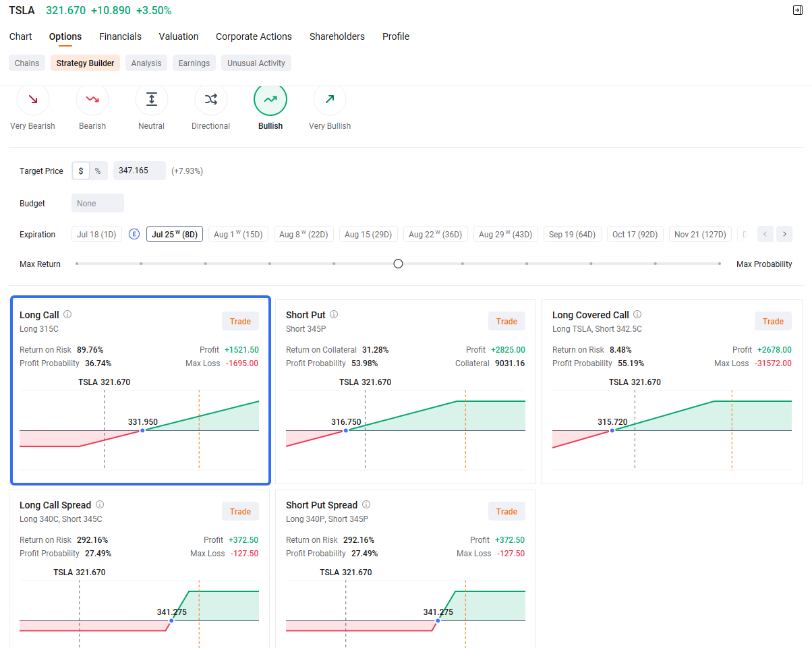Open info icon next to Long Covered Call

click(637, 314)
